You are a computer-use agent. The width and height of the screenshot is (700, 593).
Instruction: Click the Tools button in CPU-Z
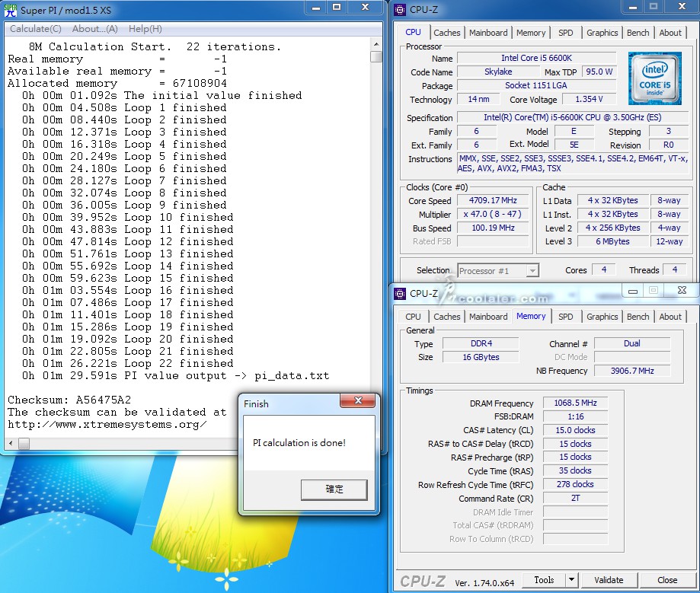tap(544, 580)
